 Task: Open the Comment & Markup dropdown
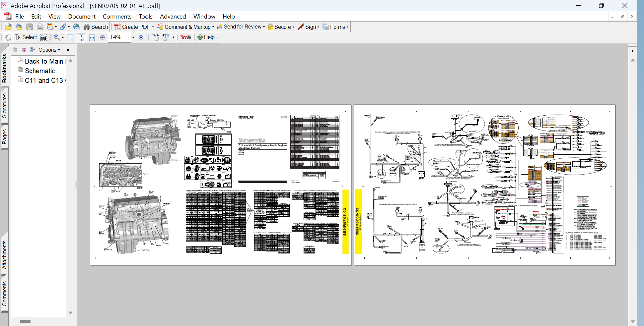(x=185, y=27)
